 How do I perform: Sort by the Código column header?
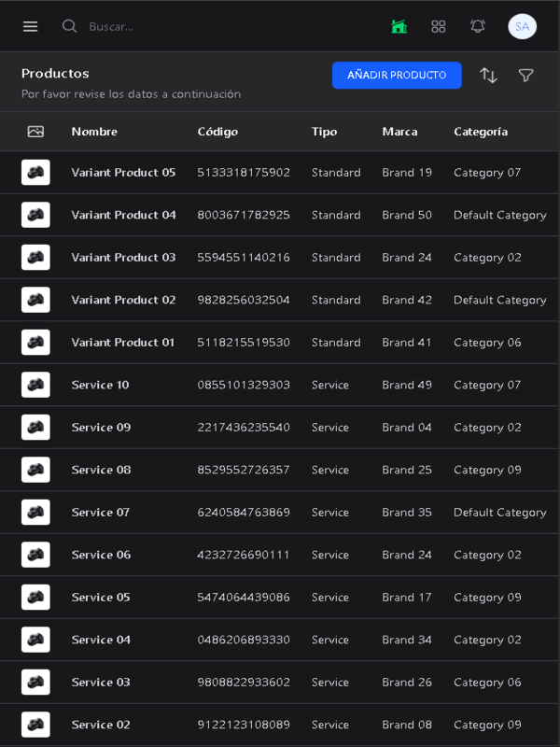tap(217, 132)
